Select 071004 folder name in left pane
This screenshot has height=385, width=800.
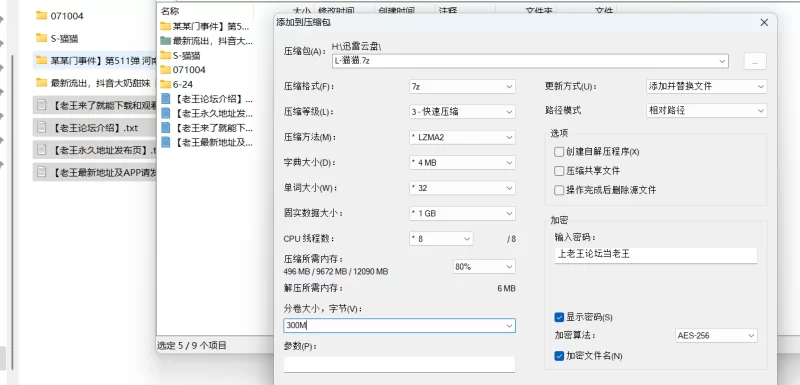[67, 16]
